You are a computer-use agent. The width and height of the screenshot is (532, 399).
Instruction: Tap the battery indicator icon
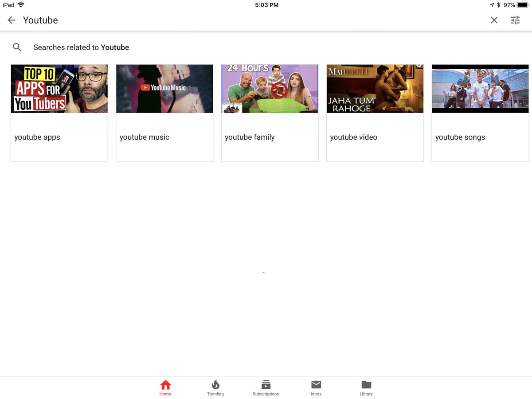523,5
